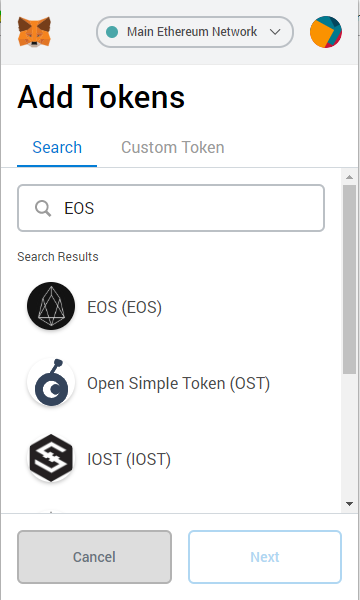This screenshot has height=600, width=360.
Task: Focus the token search field containing EOS
Action: [x=171, y=208]
